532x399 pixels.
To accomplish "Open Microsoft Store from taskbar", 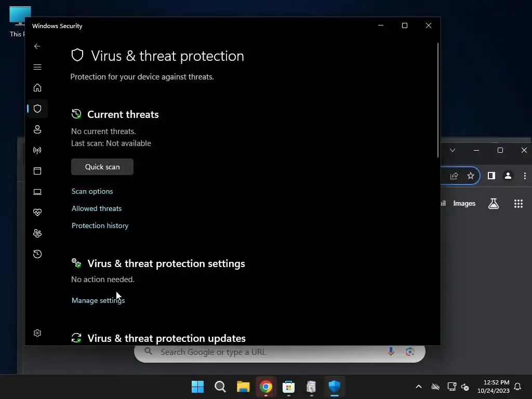I will 288,387.
